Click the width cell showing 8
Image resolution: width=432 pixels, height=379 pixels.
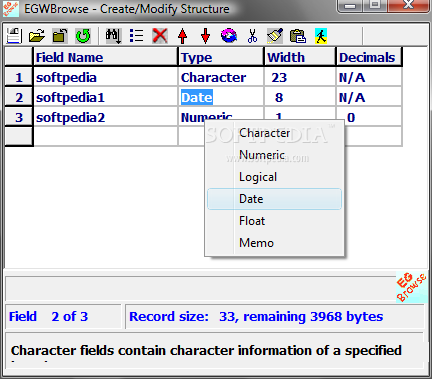point(300,97)
